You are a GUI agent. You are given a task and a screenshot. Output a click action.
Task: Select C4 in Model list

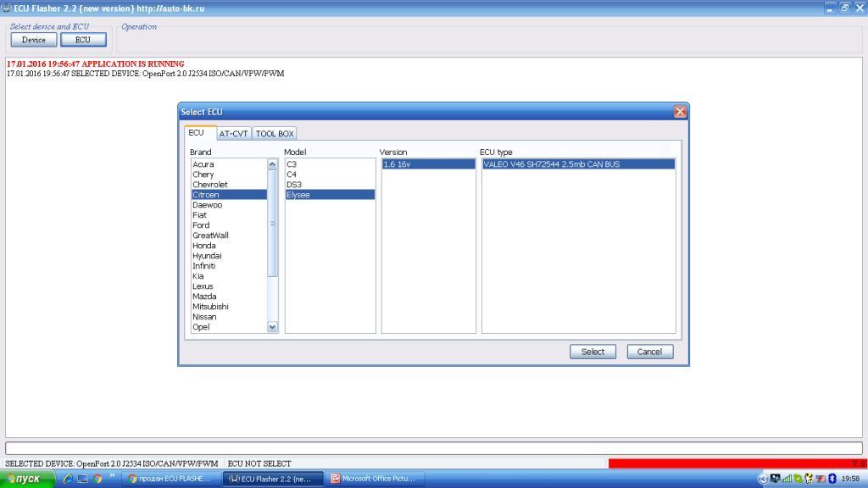(x=330, y=175)
